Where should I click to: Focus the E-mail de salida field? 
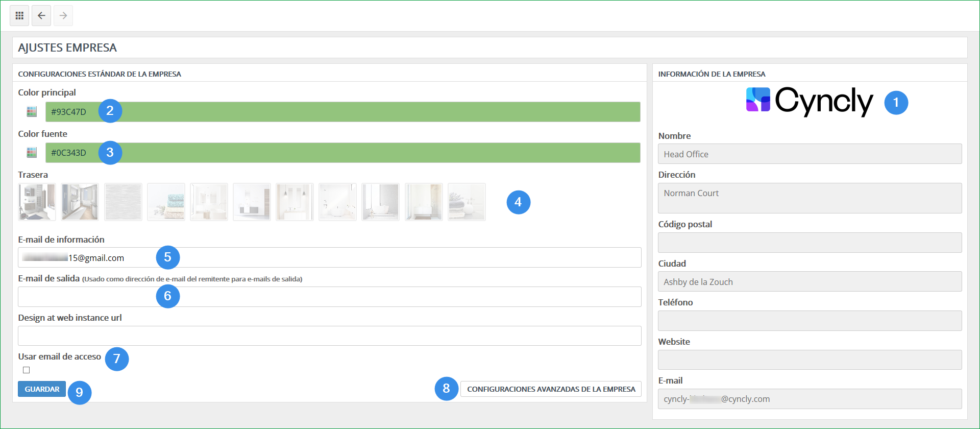[330, 297]
